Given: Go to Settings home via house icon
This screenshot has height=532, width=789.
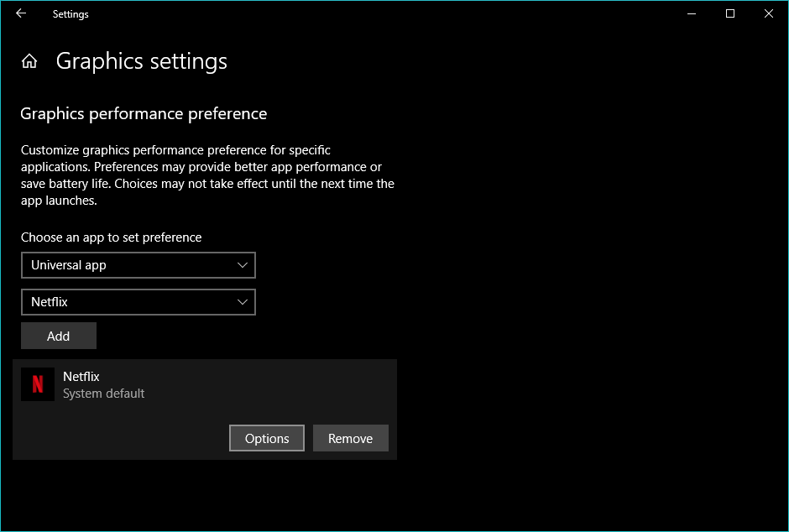Looking at the screenshot, I should click(29, 61).
